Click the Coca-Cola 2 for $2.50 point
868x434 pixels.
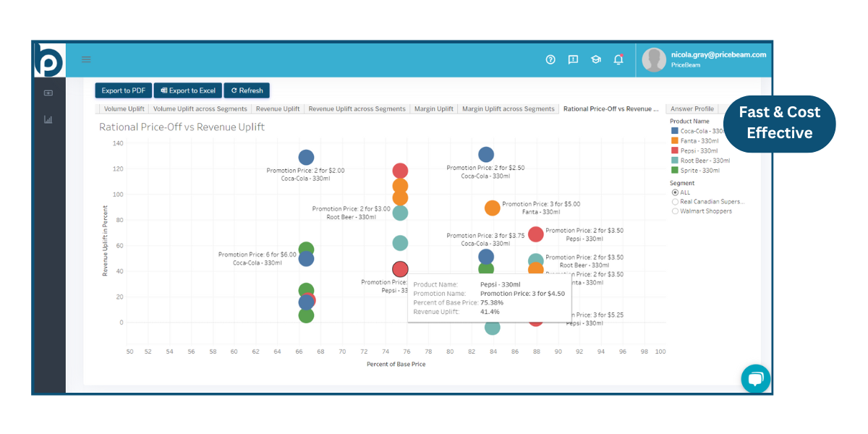(x=486, y=154)
